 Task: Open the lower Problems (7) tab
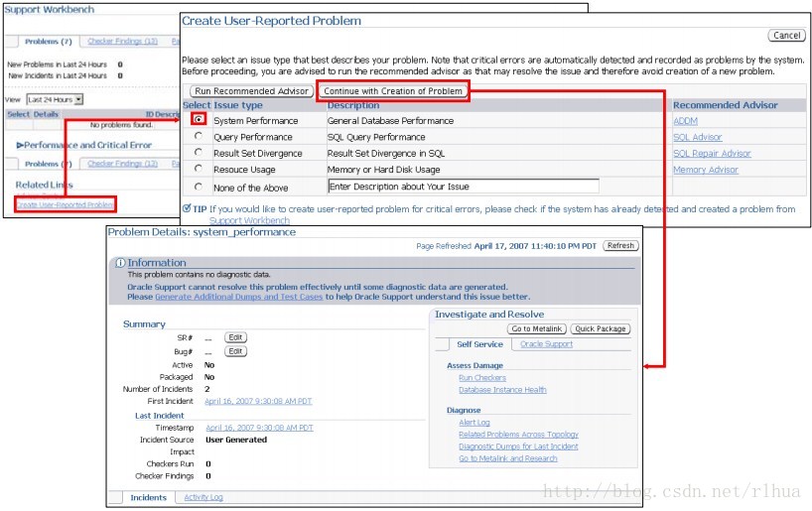(49, 164)
